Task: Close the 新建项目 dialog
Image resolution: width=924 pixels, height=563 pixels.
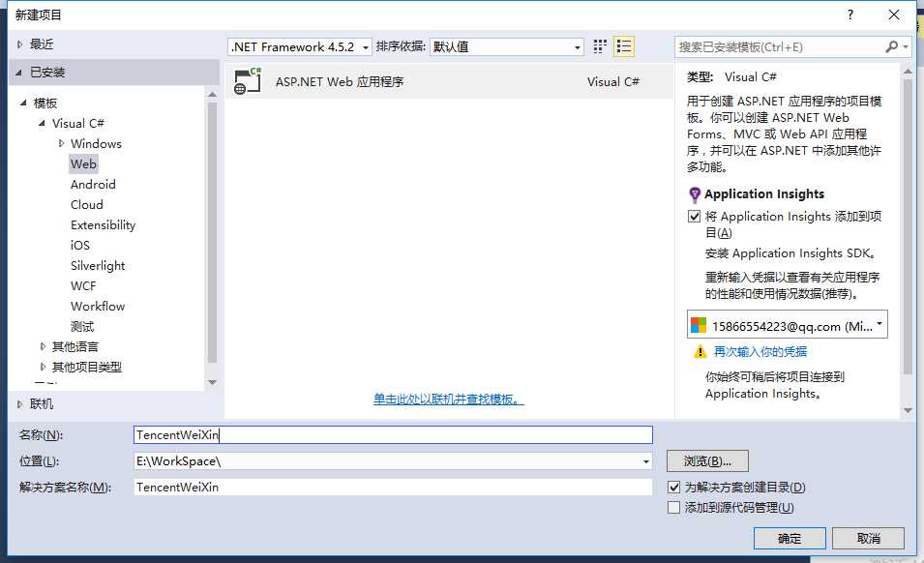Action: [894, 15]
